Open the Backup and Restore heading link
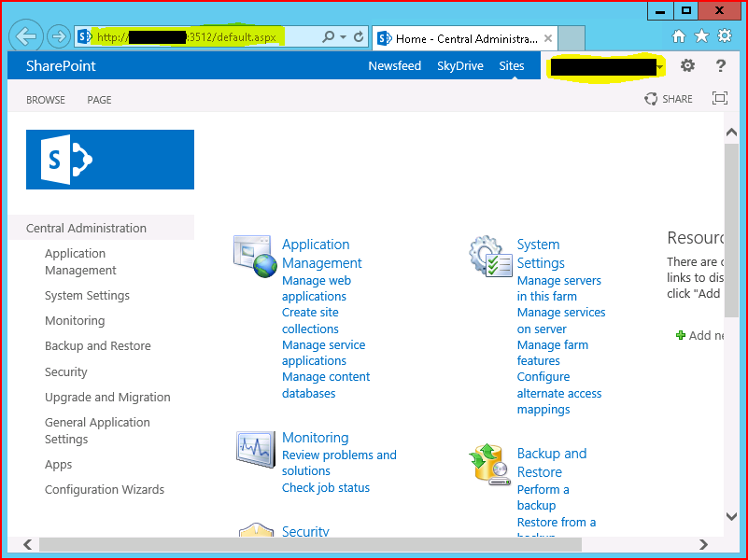This screenshot has width=748, height=560. click(552, 463)
